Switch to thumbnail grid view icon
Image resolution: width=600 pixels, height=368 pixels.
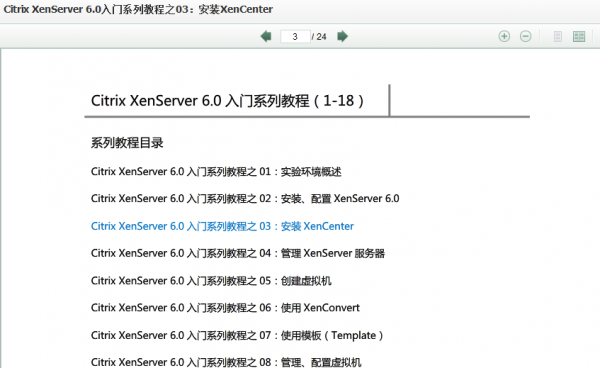pos(579,36)
